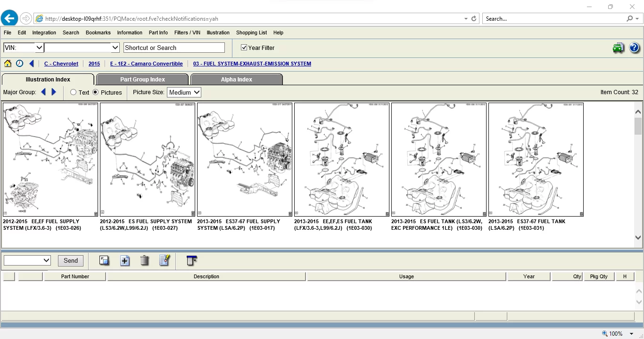Click the add item plus document icon
The image size is (644, 339).
125,260
